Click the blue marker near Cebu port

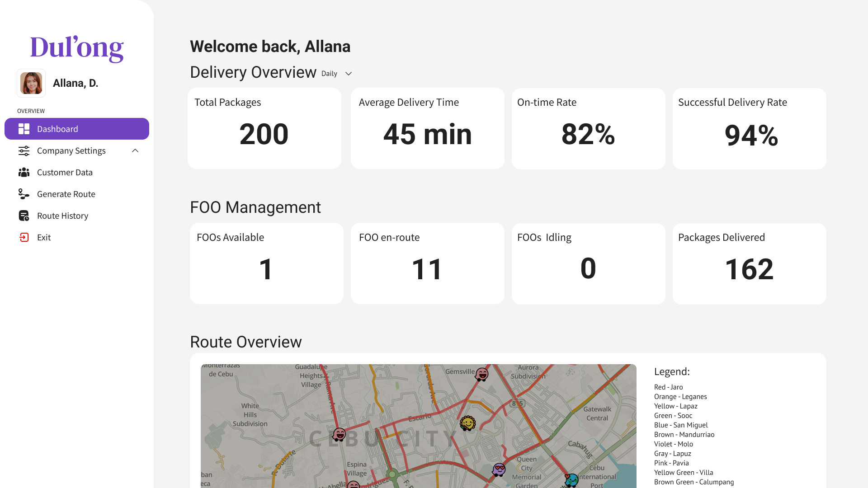tap(571, 480)
